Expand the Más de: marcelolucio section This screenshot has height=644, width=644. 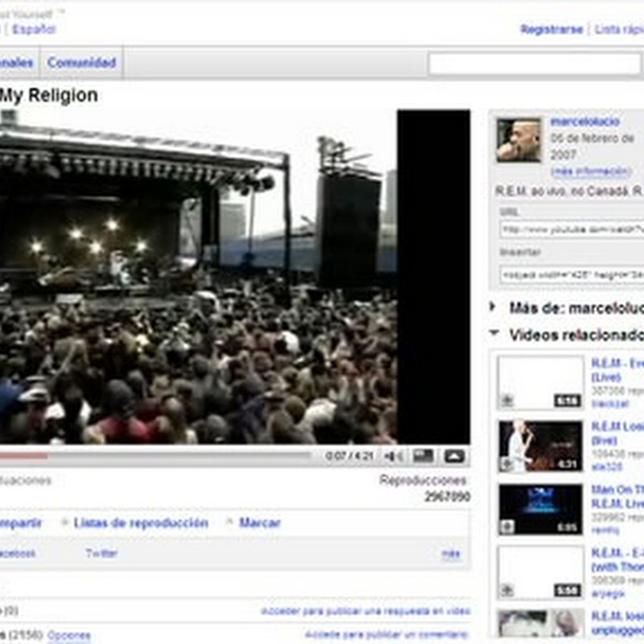click(x=493, y=307)
